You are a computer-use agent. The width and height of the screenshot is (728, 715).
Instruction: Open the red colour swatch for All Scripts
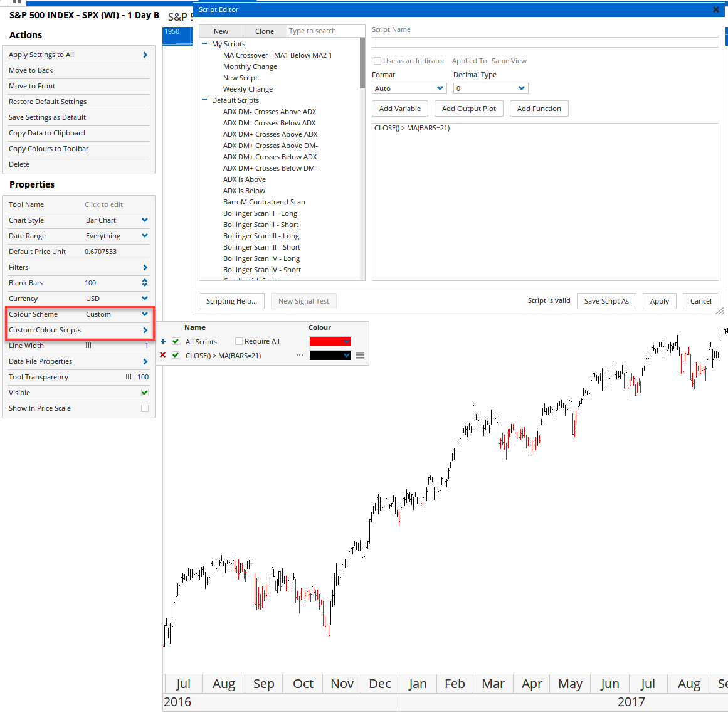click(330, 342)
